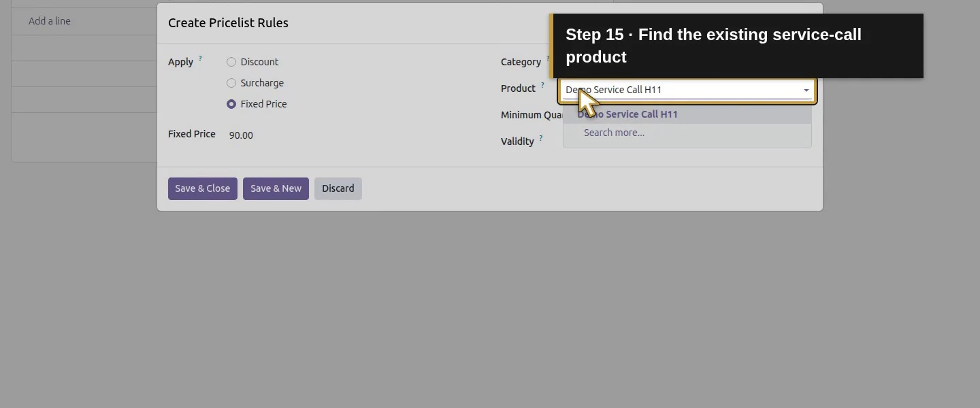
Task: Click the Category field label
Action: pos(521,62)
